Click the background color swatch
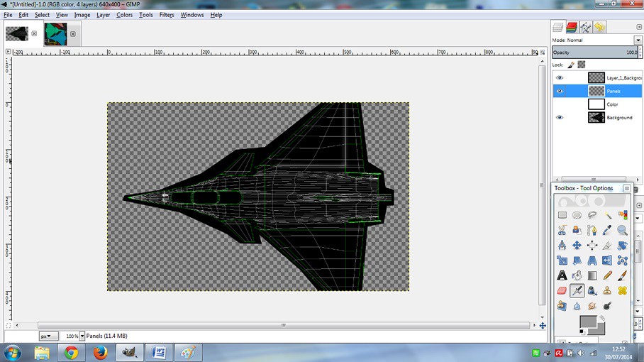The height and width of the screenshot is (362, 644). click(x=599, y=329)
